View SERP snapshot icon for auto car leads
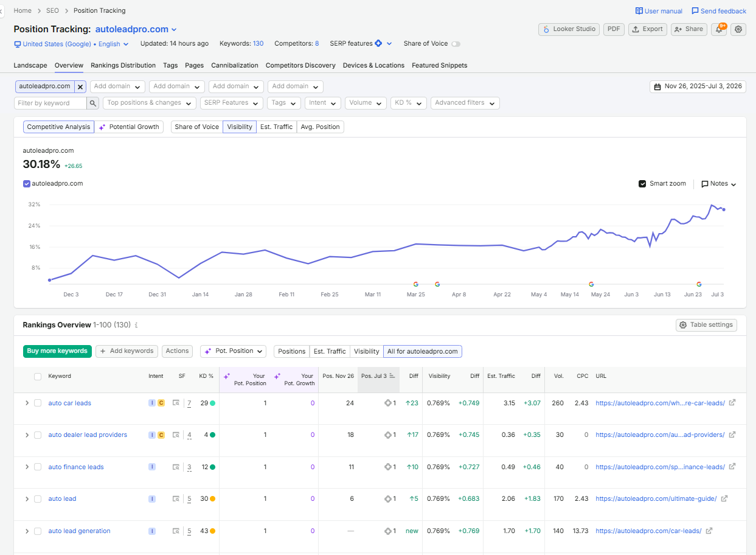 tap(176, 403)
